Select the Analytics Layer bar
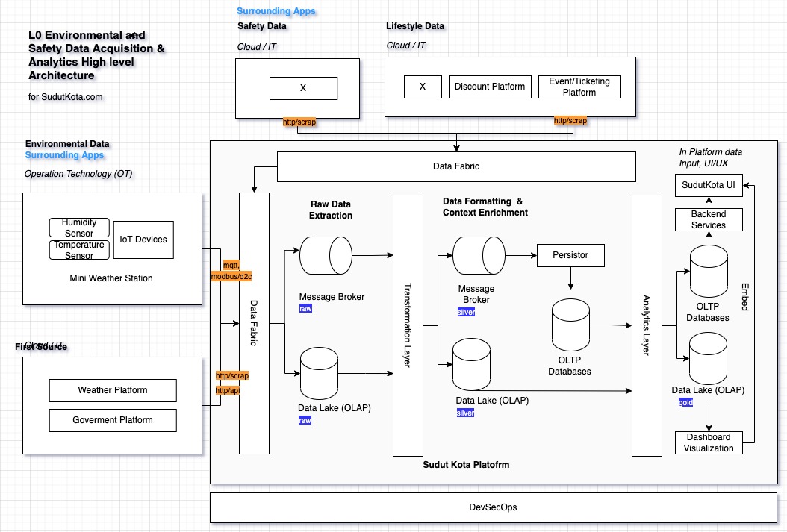 pos(647,325)
